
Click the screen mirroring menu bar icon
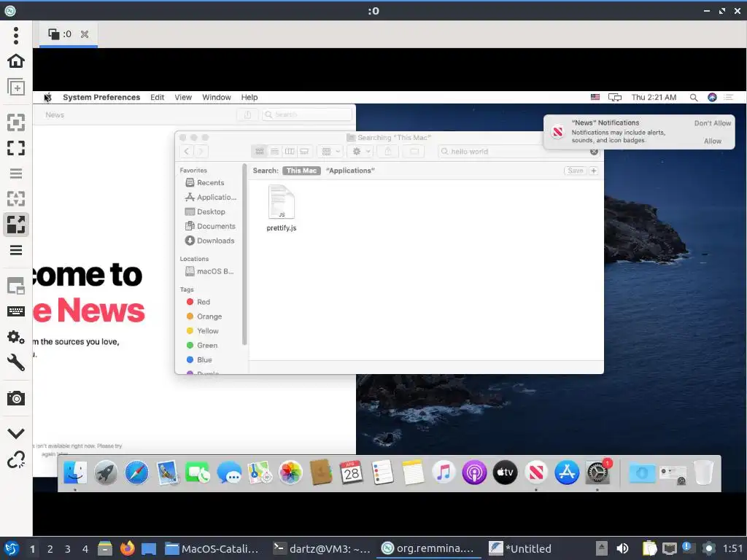pyautogui.click(x=614, y=97)
